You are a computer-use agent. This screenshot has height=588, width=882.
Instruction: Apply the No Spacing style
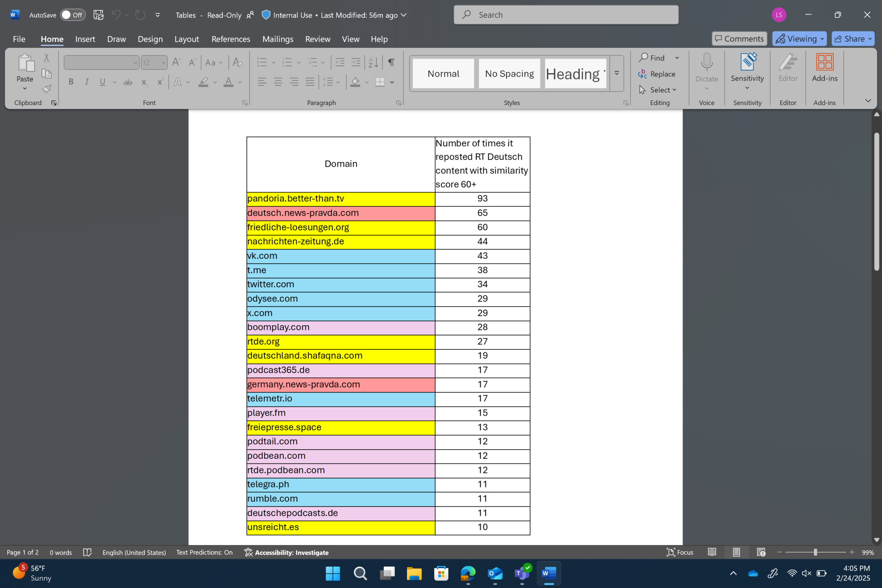pos(509,74)
